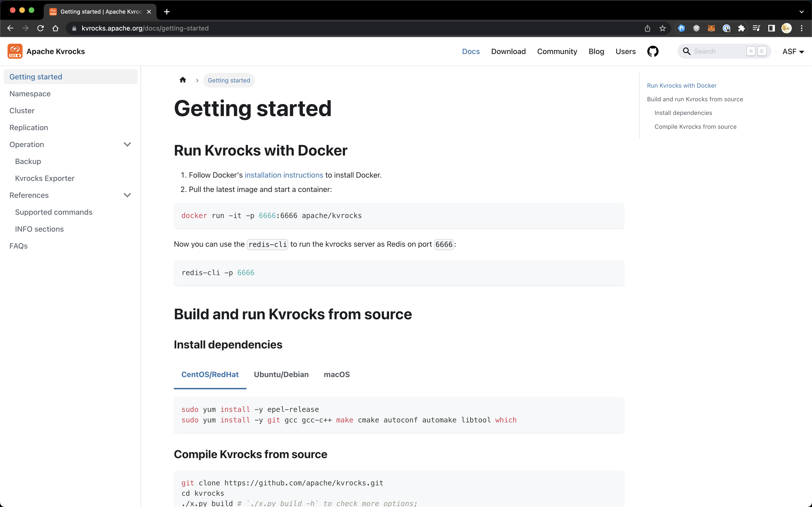Close the Getting started browser tab
The width and height of the screenshot is (812, 507).
(x=149, y=12)
